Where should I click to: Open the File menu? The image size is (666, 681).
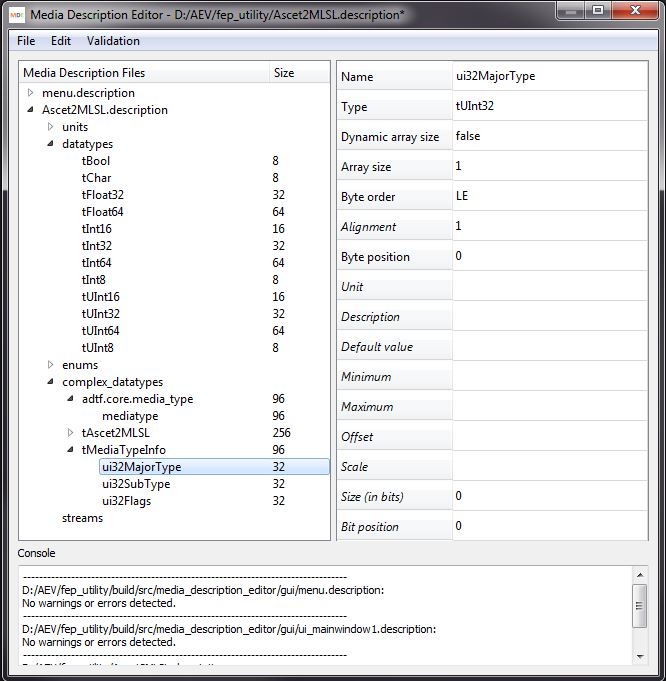[x=26, y=41]
